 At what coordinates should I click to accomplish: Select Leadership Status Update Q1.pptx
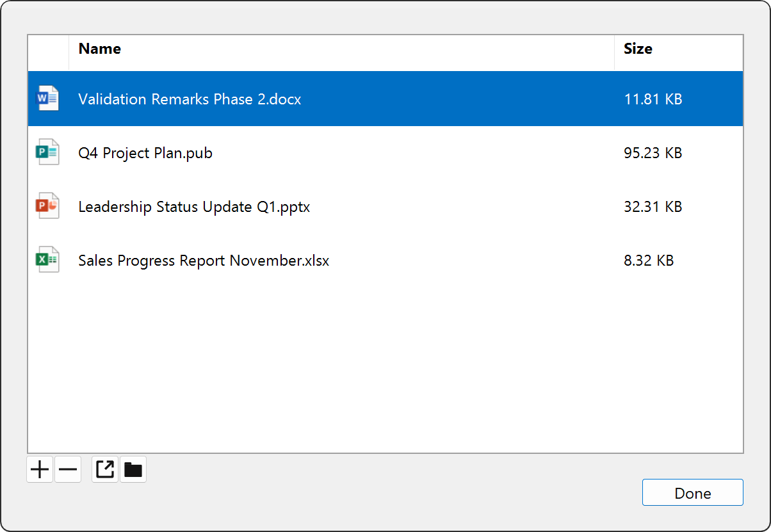(x=320, y=206)
